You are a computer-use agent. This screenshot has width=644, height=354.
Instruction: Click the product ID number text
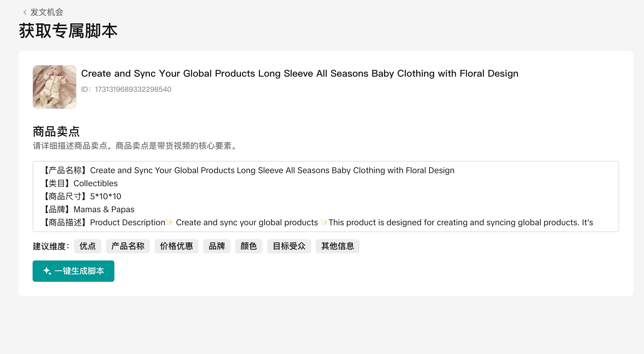(x=133, y=89)
